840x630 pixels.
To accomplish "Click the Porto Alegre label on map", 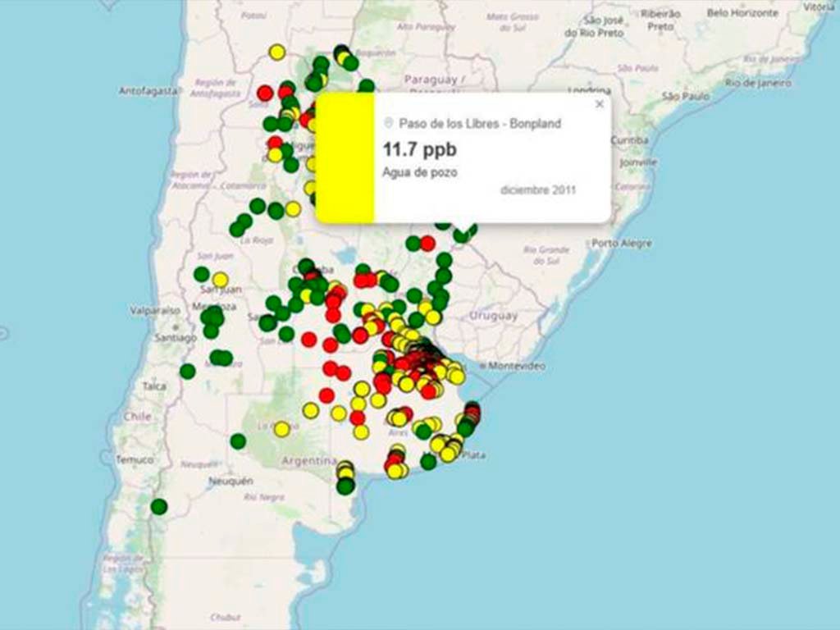I will coord(622,243).
